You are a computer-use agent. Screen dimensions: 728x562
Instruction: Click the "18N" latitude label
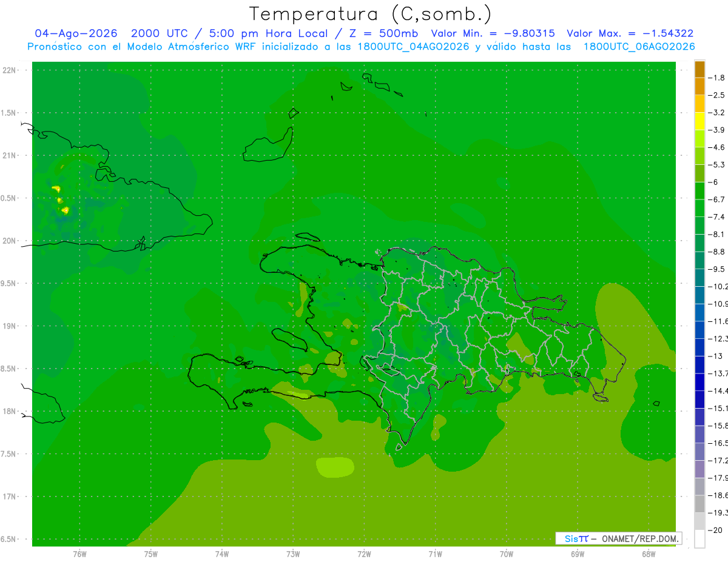click(9, 411)
